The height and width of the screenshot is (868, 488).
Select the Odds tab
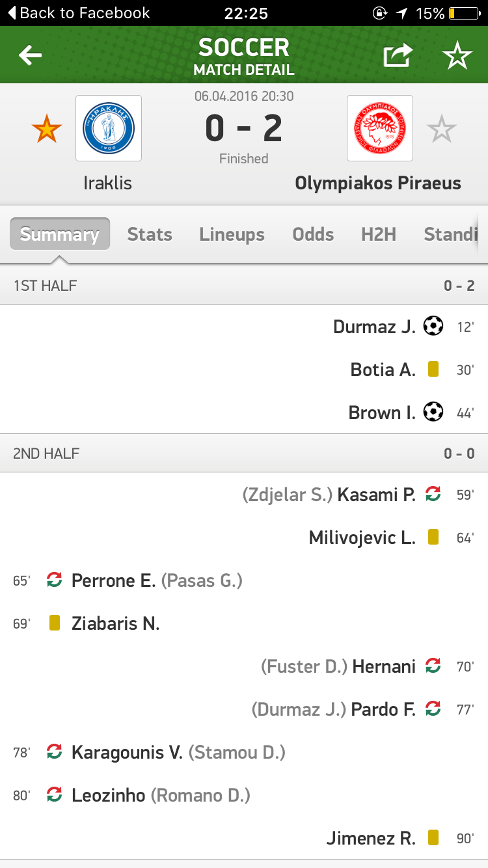coord(313,234)
